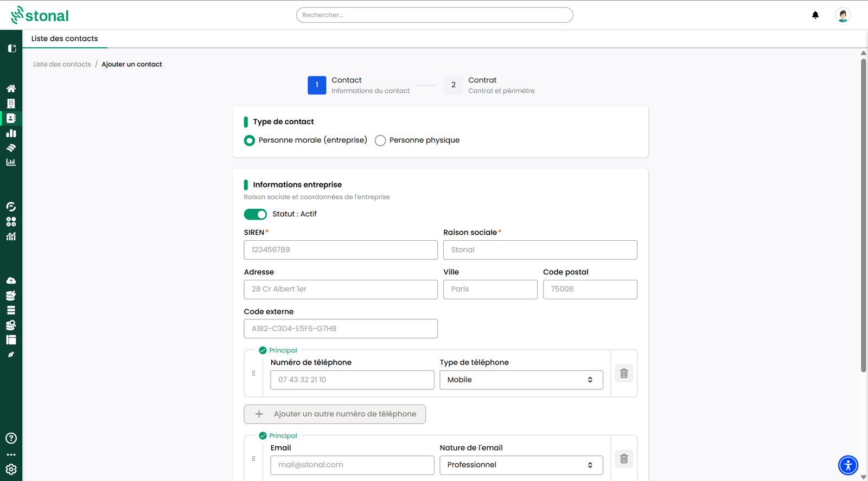Click the Rechercher search field
The width and height of the screenshot is (868, 481).
pos(435,15)
